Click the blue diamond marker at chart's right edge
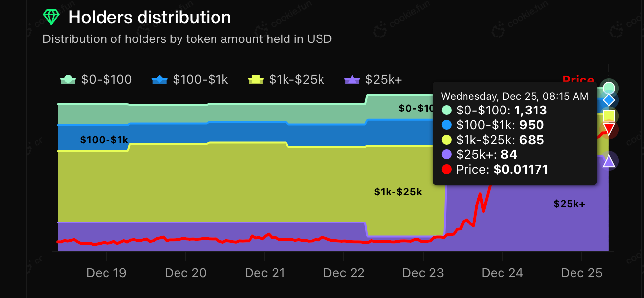 pos(609,100)
